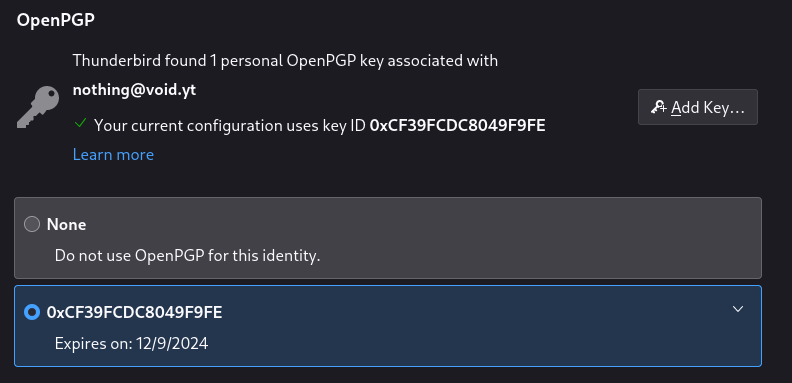Screen dimensions: 792x383
Task: Choose the bold None option label
Action: point(66,224)
